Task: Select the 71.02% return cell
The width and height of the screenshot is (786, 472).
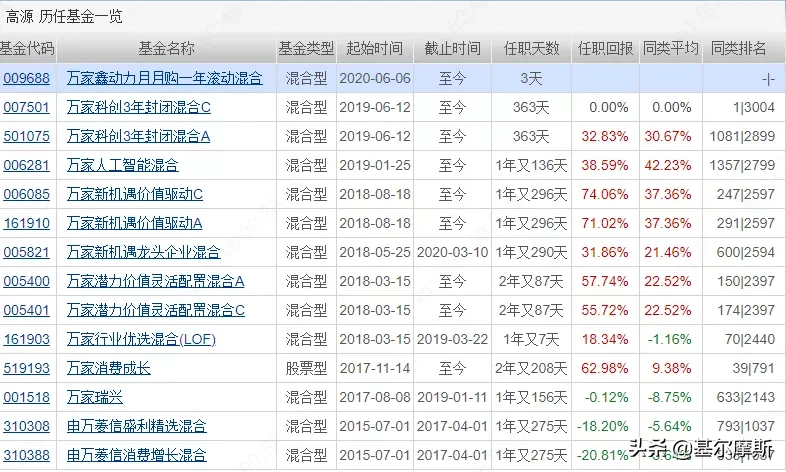Action: (605, 223)
